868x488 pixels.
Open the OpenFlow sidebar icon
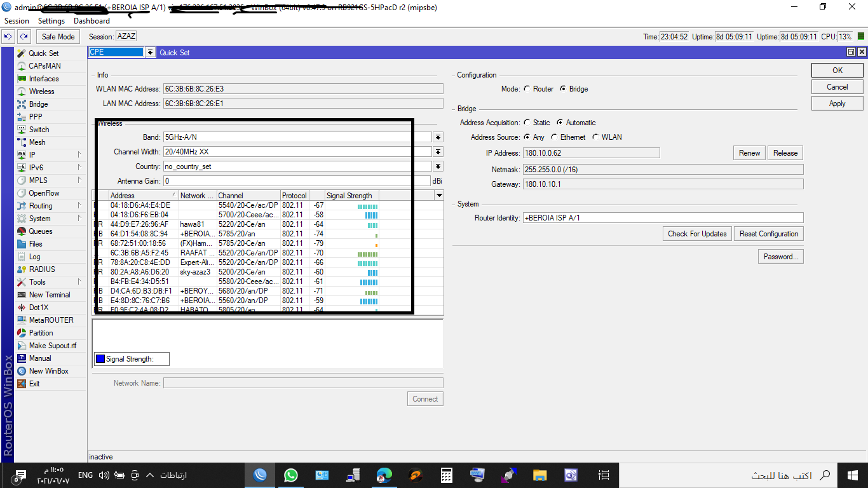(22, 193)
